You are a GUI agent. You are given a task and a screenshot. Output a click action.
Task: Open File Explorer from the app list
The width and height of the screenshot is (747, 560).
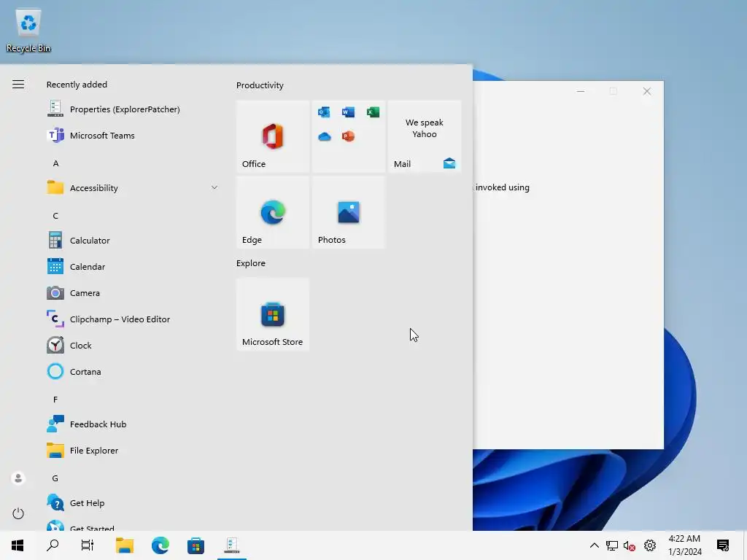click(x=133, y=451)
